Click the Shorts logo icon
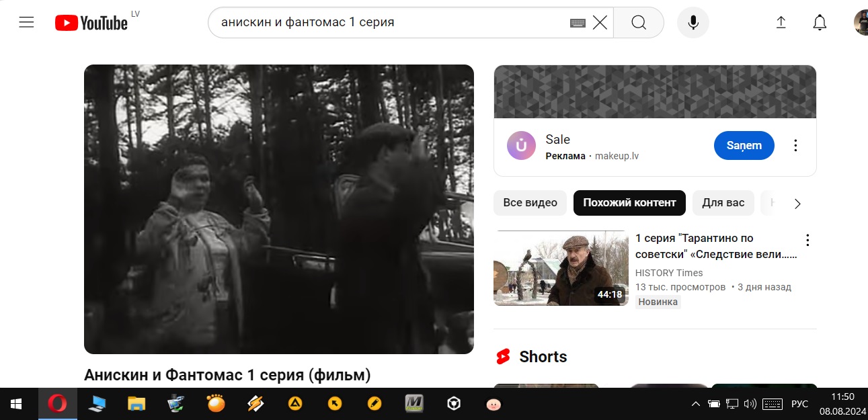Screen dimensions: 868x420 point(503,357)
